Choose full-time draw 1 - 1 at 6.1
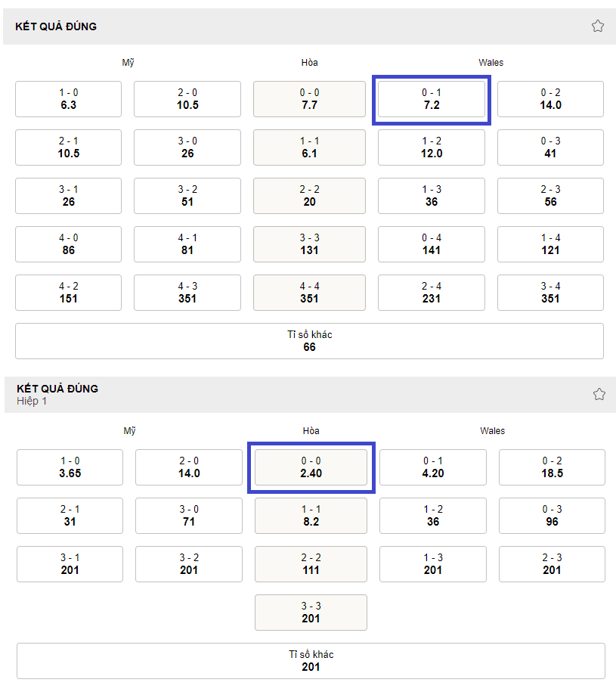The width and height of the screenshot is (616, 698). 310,147
